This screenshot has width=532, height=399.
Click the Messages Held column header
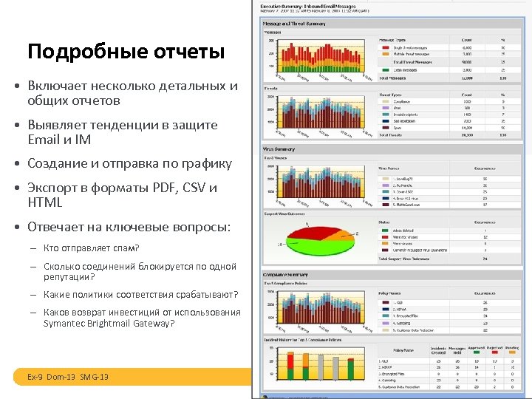point(457,350)
